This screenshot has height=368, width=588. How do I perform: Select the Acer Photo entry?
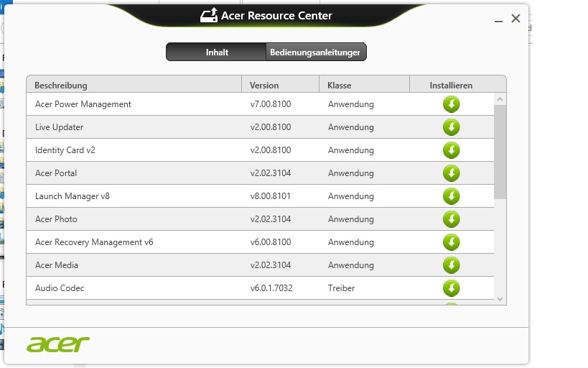56,219
